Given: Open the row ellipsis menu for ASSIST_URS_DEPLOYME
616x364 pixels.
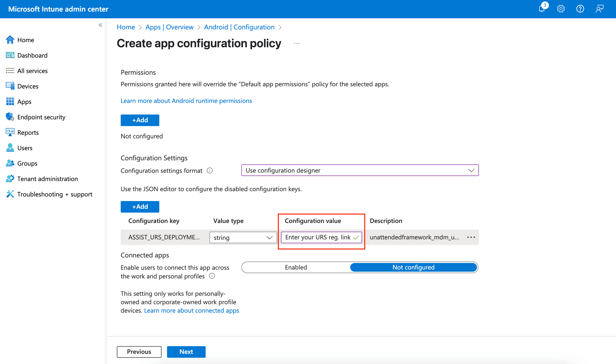Looking at the screenshot, I should [471, 237].
